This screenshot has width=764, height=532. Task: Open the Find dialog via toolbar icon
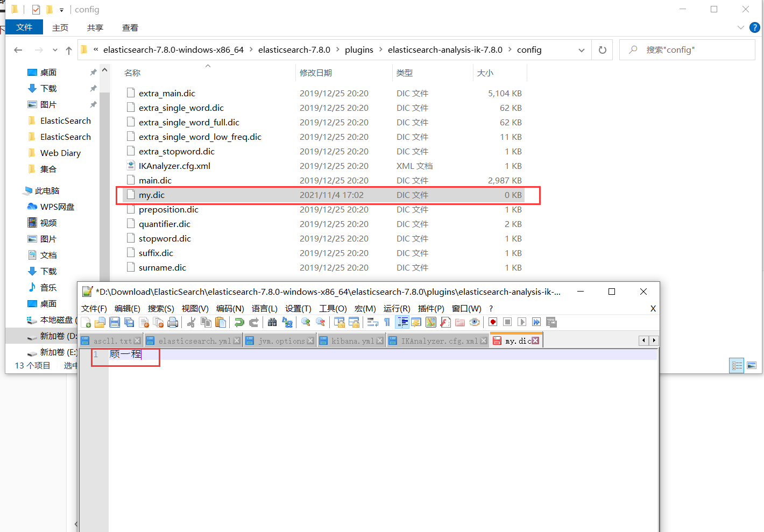[272, 322]
